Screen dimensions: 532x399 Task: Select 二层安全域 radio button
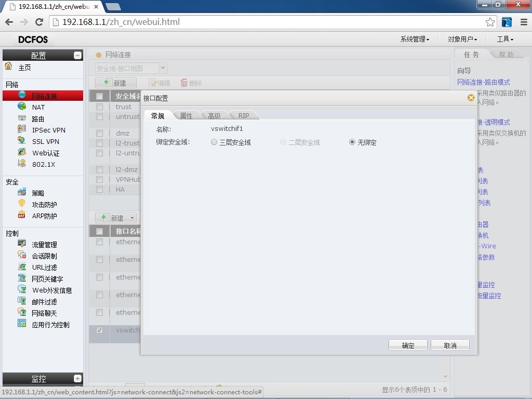(283, 142)
